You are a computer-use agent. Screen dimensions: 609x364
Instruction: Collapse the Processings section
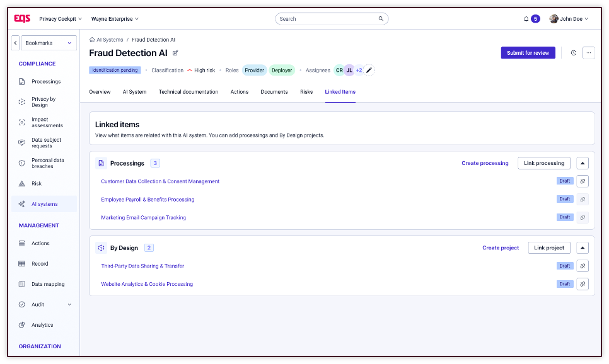(582, 163)
